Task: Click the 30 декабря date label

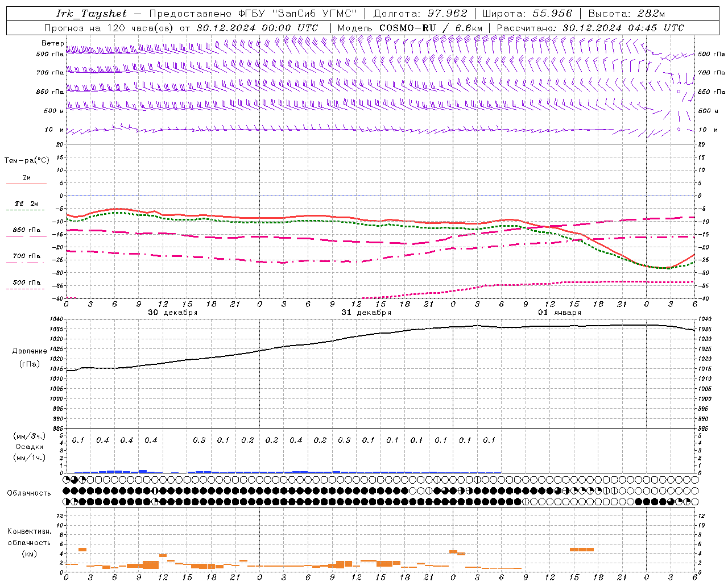Action: point(172,313)
